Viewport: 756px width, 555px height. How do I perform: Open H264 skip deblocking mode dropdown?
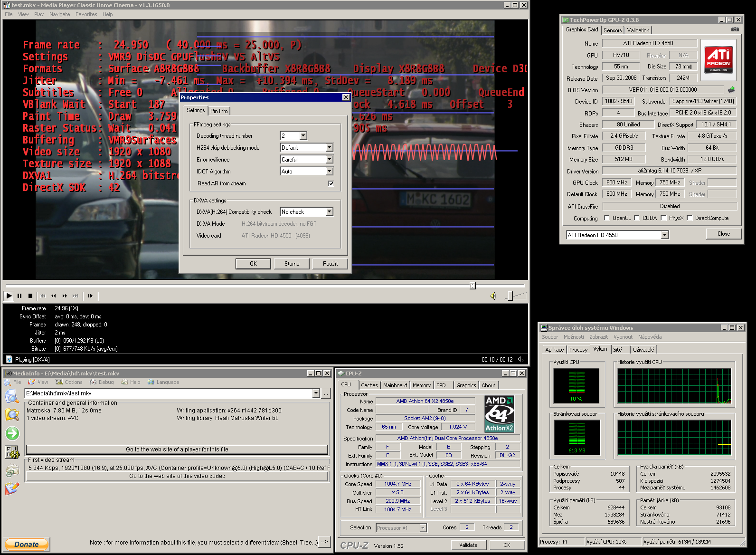pos(329,148)
